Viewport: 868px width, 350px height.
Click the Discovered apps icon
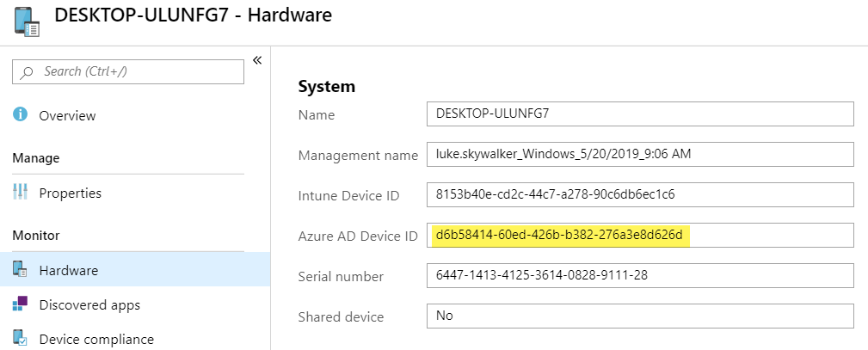pos(21,304)
